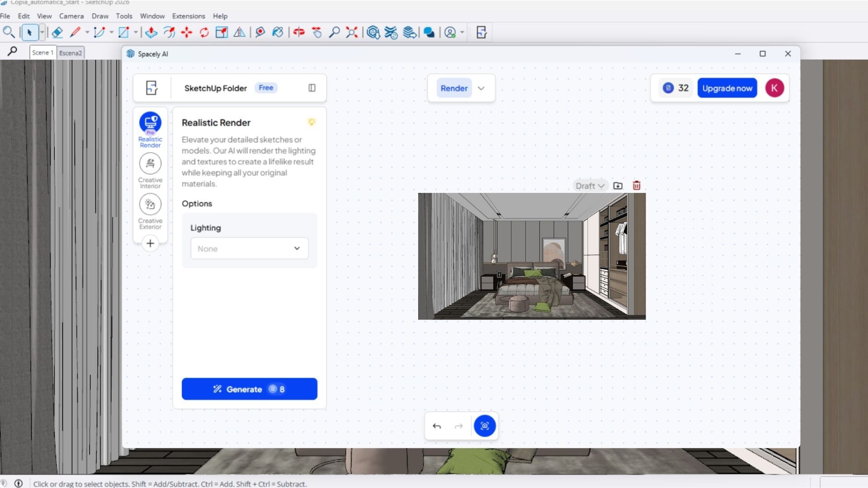Add a new mode with plus button
This screenshot has height=488, width=868.
(x=150, y=244)
